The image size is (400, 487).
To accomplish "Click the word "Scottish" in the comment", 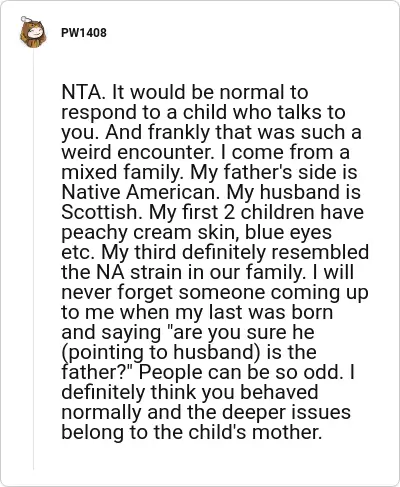I will point(99,212).
